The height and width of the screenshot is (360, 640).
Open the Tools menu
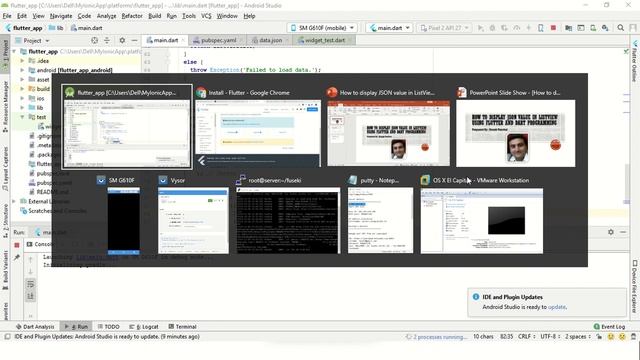click(x=189, y=16)
